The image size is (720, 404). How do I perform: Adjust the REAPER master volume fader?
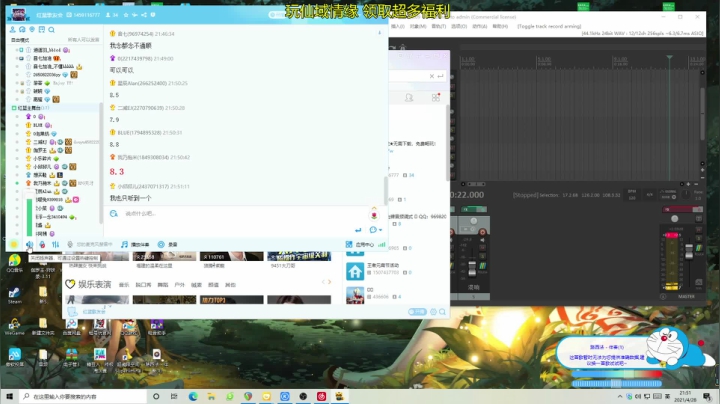(x=689, y=251)
